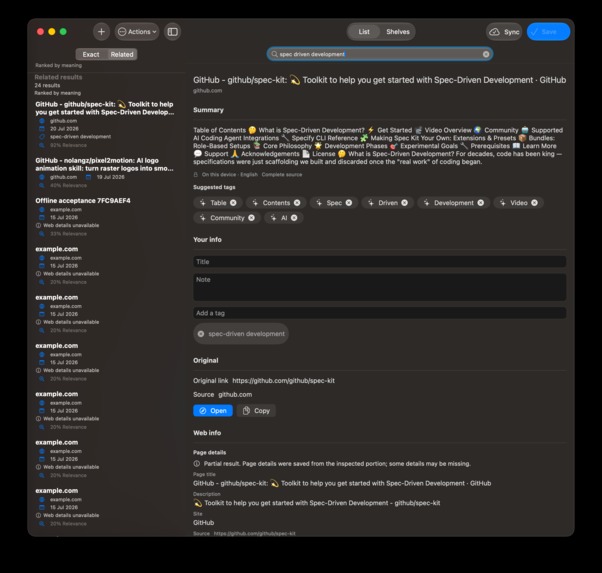Click the github.com source under the title

point(207,91)
